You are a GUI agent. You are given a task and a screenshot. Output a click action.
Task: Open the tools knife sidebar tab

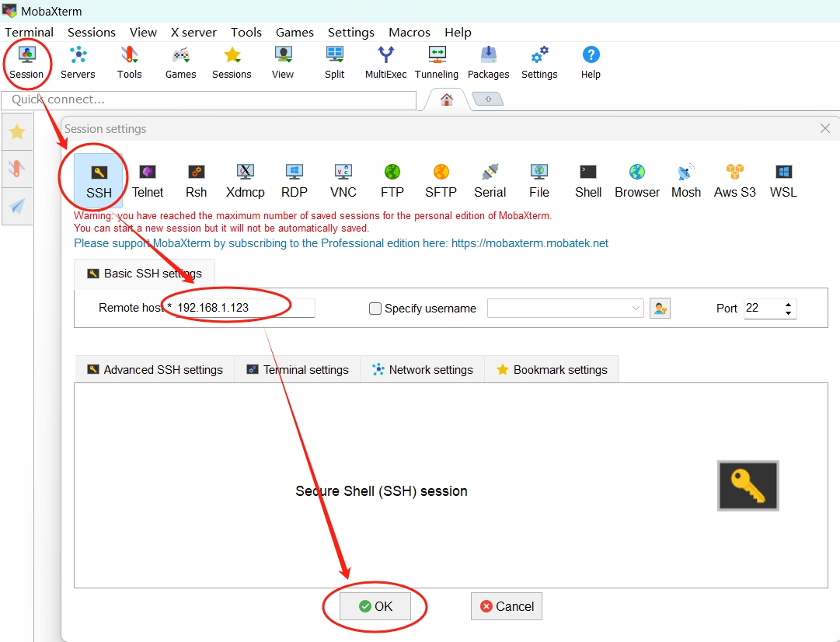17,169
